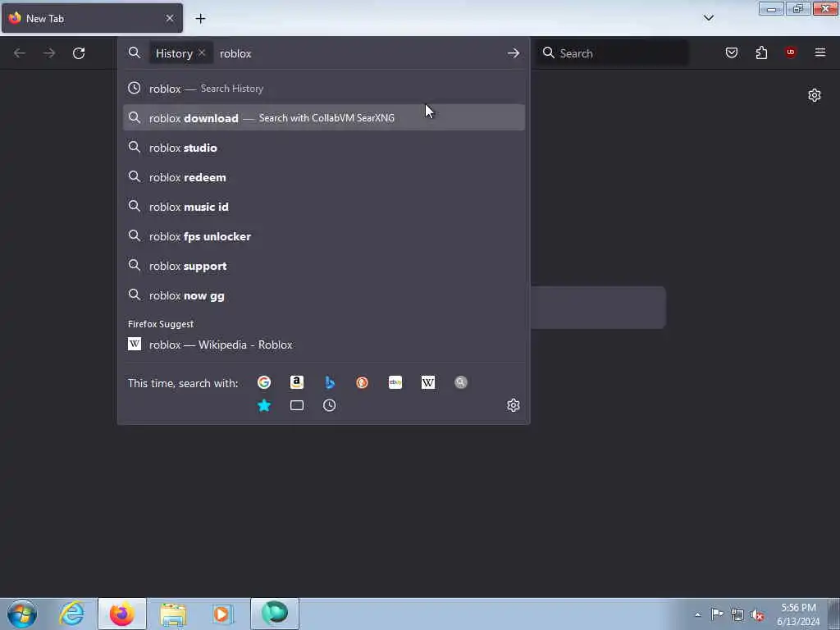
Task: Open a new tab with plus button
Action: click(200, 19)
